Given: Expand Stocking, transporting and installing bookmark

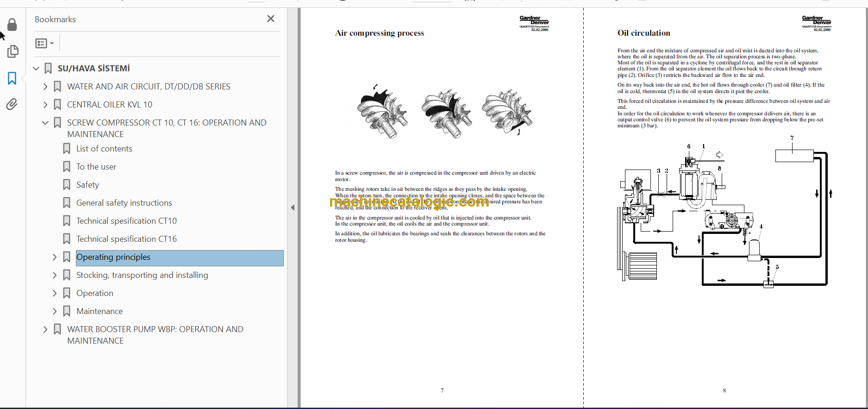Looking at the screenshot, I should tap(55, 275).
